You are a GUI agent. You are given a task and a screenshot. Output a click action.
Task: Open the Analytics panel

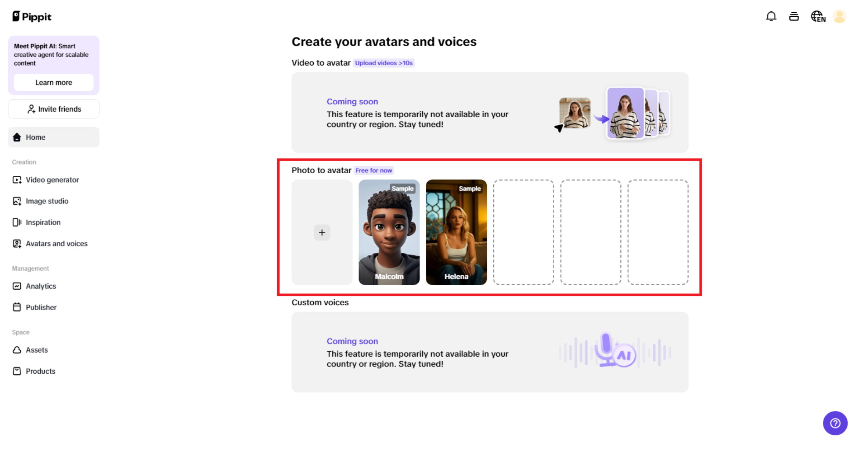tap(41, 286)
